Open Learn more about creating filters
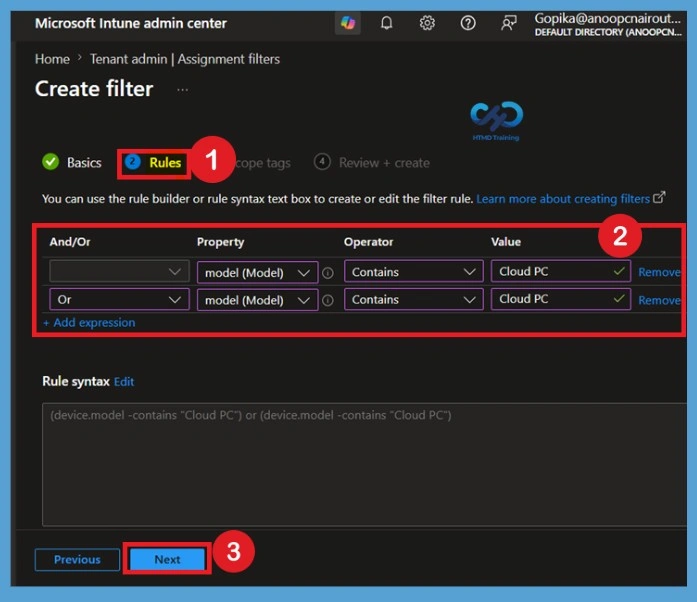 [570, 198]
